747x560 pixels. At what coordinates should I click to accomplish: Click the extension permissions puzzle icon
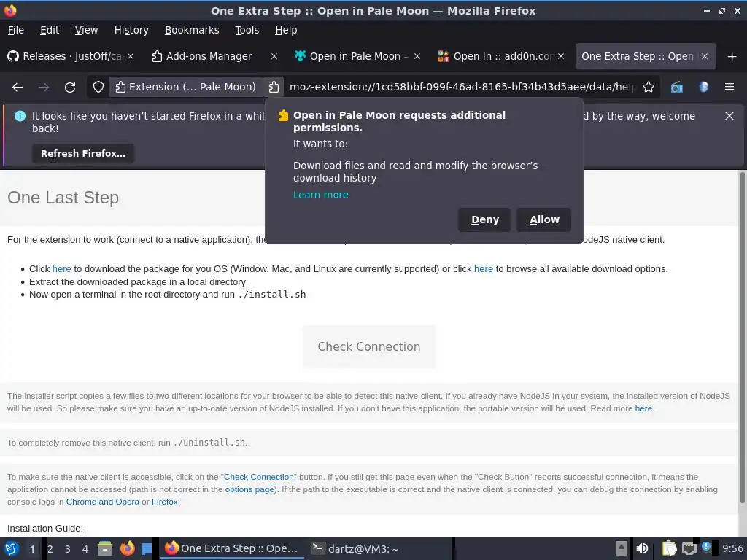pos(274,87)
